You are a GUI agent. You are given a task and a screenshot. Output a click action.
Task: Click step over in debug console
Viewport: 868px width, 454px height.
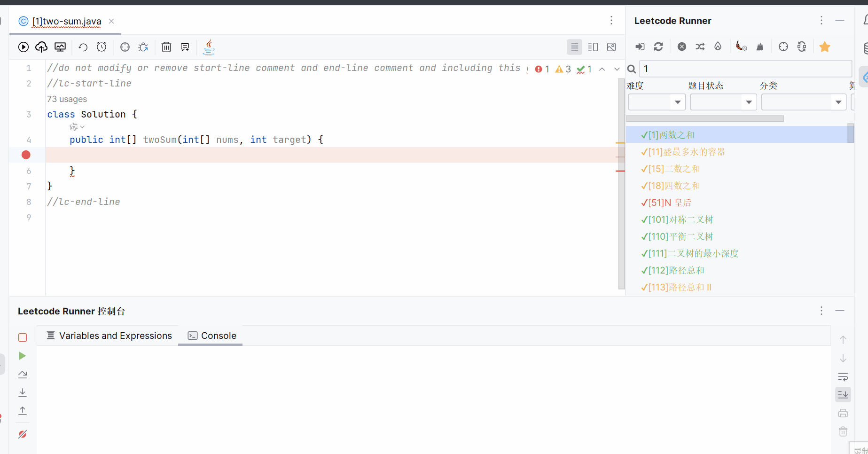coord(23,375)
